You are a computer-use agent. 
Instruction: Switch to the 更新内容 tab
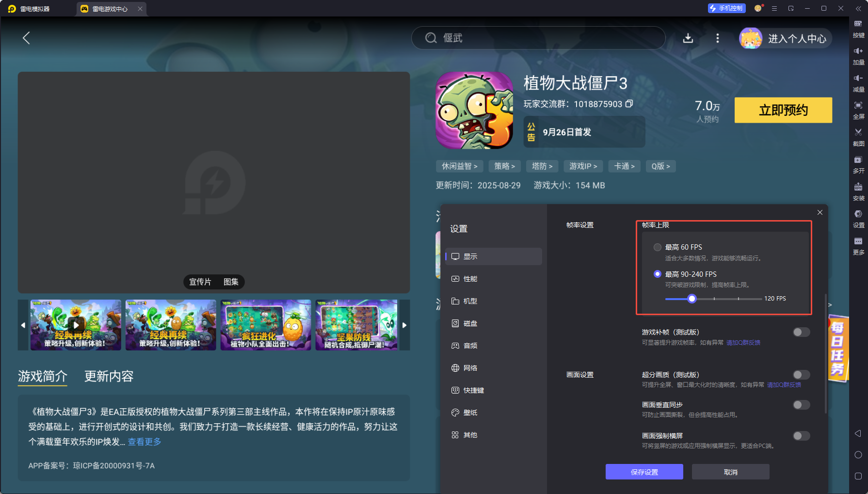pyautogui.click(x=109, y=376)
